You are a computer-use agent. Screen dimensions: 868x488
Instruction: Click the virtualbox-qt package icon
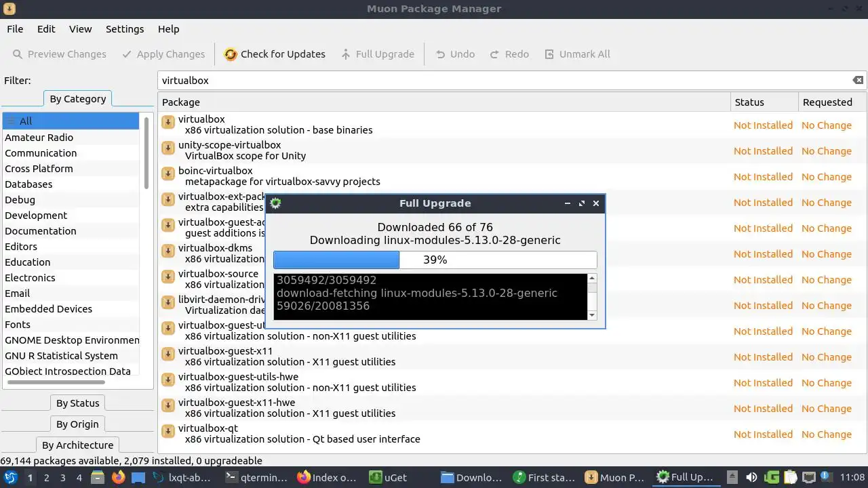tap(167, 431)
